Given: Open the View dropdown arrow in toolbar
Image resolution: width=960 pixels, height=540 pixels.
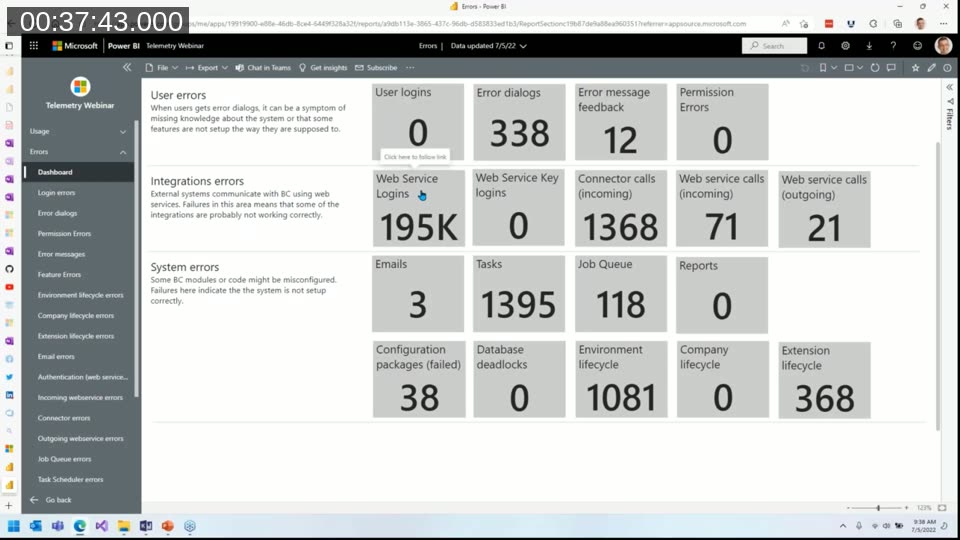Looking at the screenshot, I should click(860, 68).
